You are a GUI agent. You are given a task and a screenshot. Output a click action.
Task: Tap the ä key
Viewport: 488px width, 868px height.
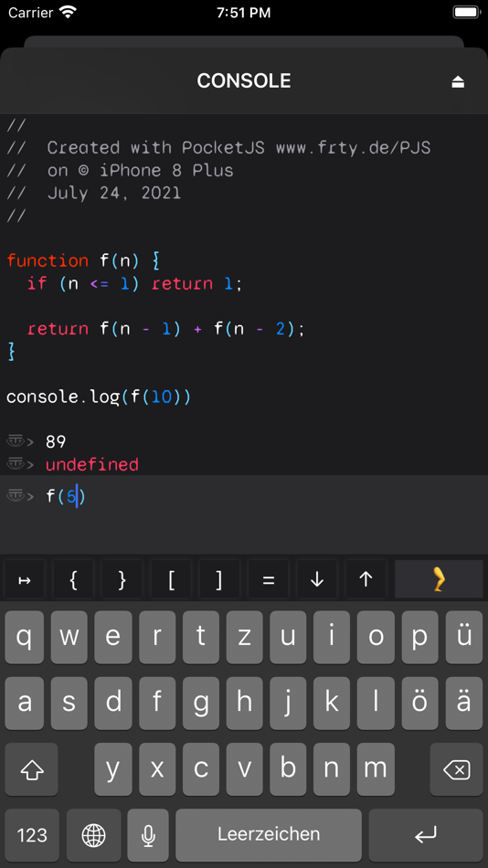click(x=464, y=703)
